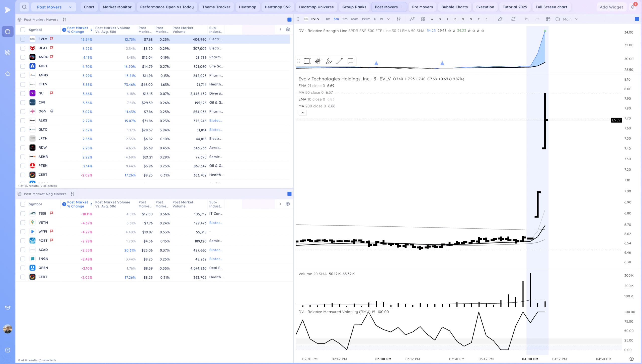Check the EVLV row checkbox
This screenshot has width=642, height=364.
pos(23,39)
